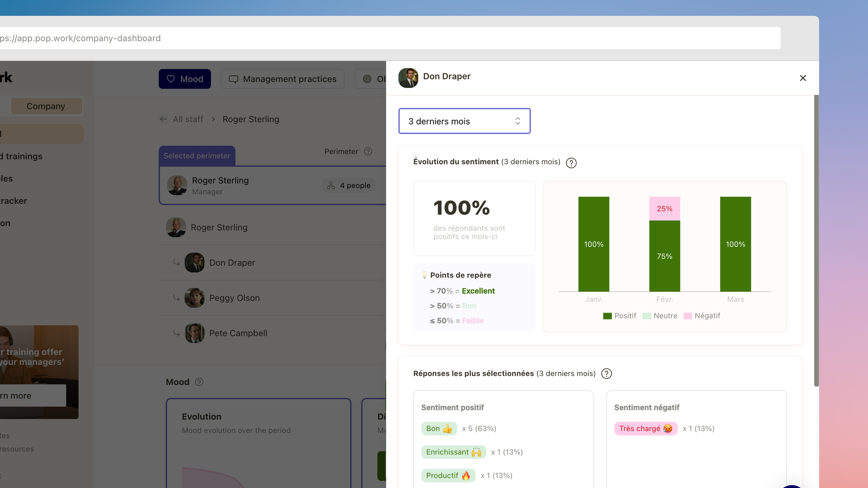Click the side panel vertical scrollbar

(x=816, y=241)
